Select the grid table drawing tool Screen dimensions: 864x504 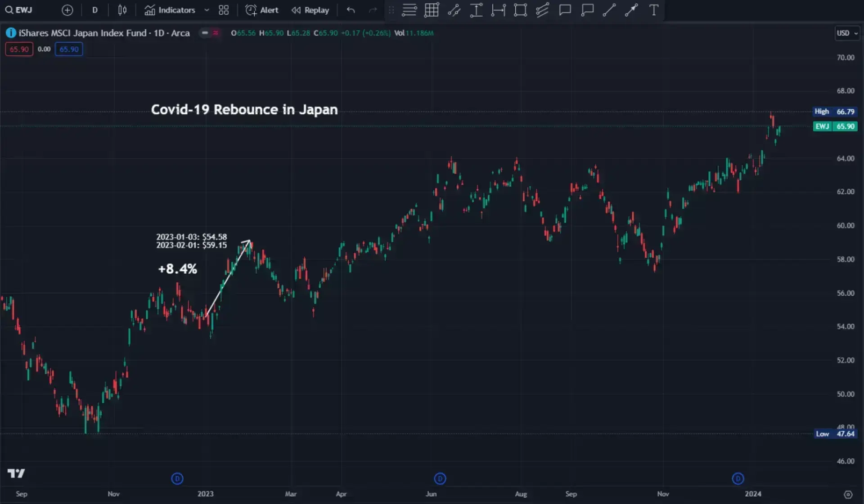click(x=432, y=10)
